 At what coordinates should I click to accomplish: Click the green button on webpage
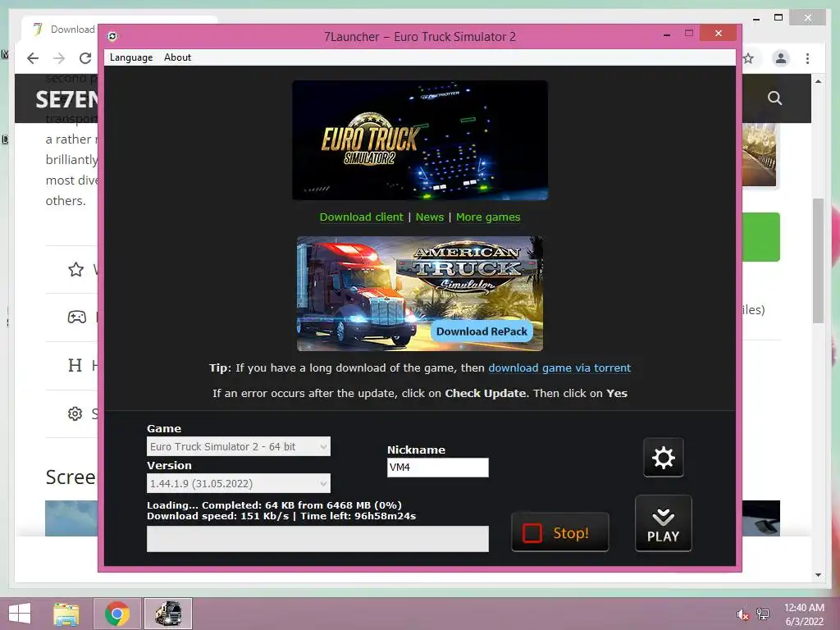click(x=761, y=237)
